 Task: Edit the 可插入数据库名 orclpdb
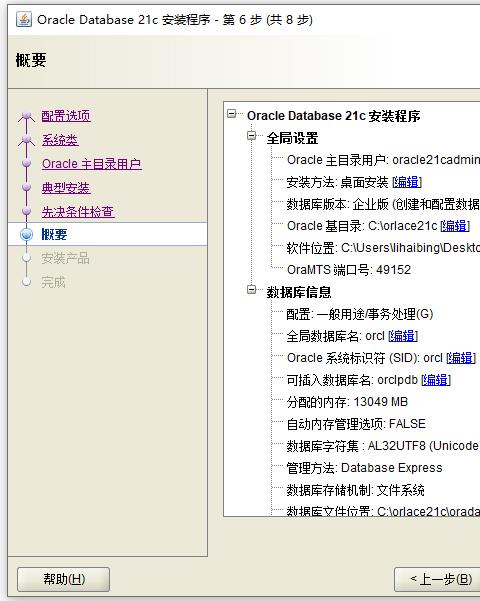click(436, 380)
